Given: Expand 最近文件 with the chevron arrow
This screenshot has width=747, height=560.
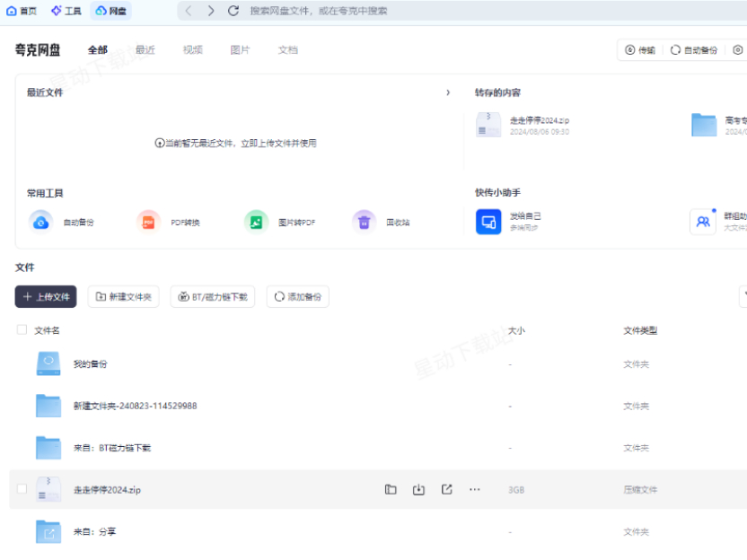Looking at the screenshot, I should pyautogui.click(x=448, y=92).
